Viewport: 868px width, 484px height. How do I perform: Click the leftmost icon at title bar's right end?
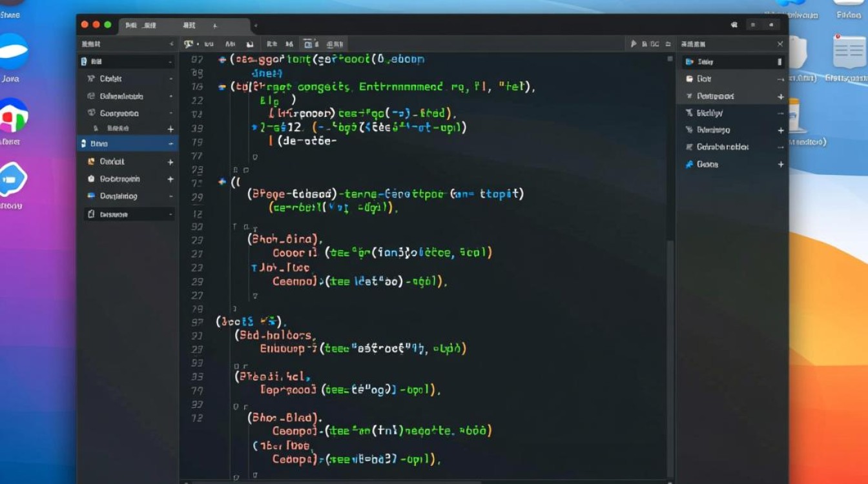pos(734,25)
